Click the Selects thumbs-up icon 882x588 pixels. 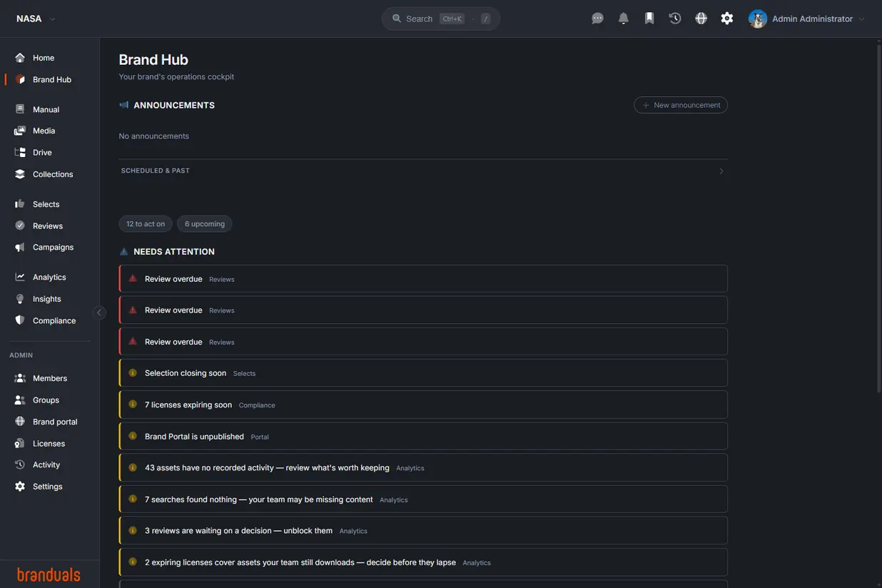point(20,204)
